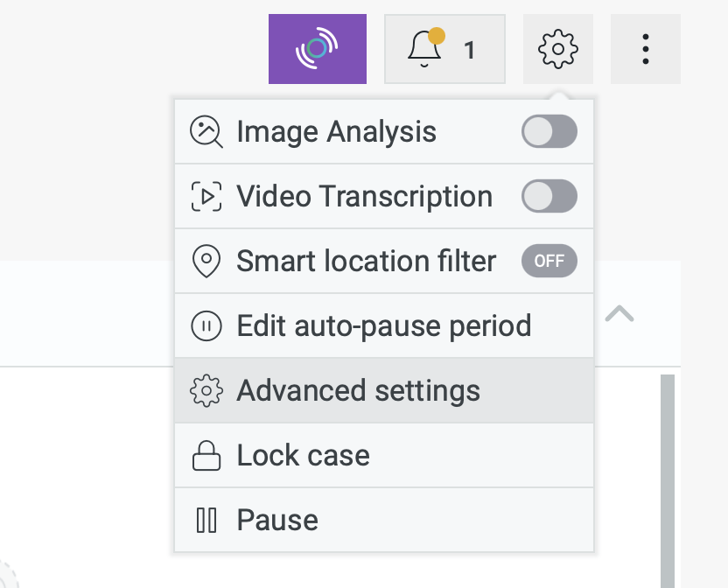Choose Lock case in the menu
The image size is (728, 588).
303,456
